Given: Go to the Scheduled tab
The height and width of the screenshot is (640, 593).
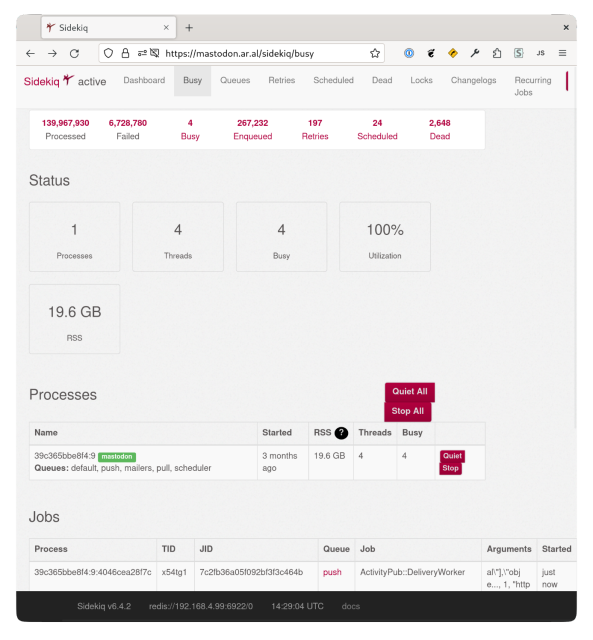Looking at the screenshot, I should 333,80.
